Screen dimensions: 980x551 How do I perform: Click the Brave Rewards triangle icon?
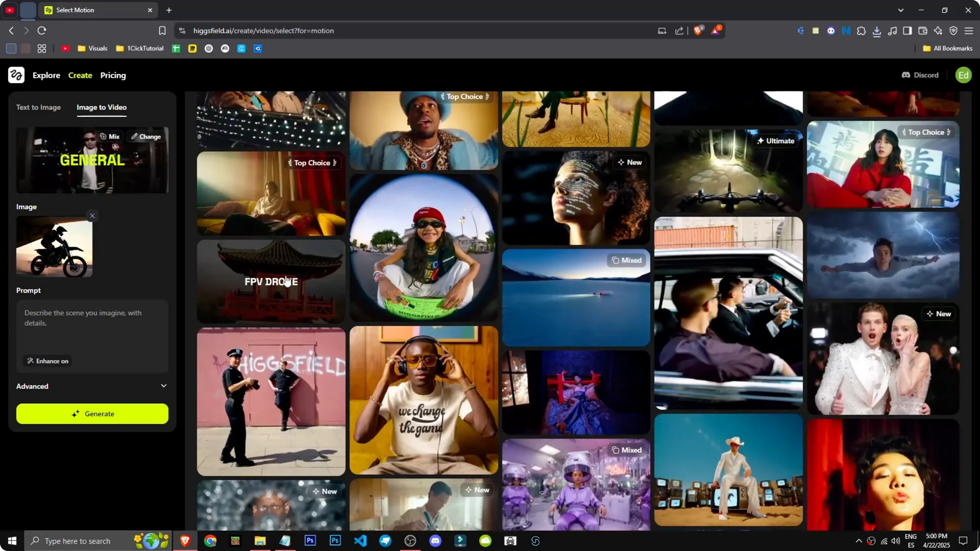(717, 30)
